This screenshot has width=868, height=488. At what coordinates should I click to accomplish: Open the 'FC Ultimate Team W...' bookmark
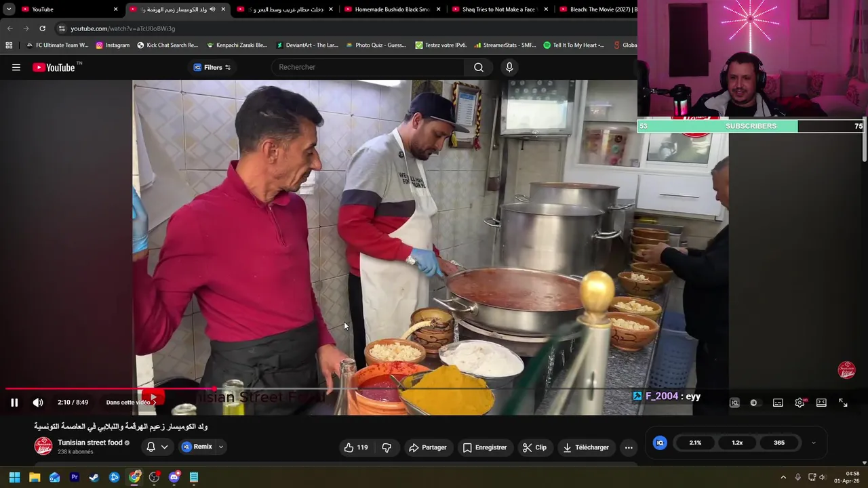pyautogui.click(x=58, y=45)
